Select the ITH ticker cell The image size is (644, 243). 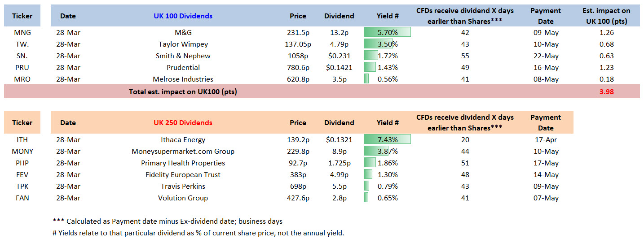[x=22, y=139]
